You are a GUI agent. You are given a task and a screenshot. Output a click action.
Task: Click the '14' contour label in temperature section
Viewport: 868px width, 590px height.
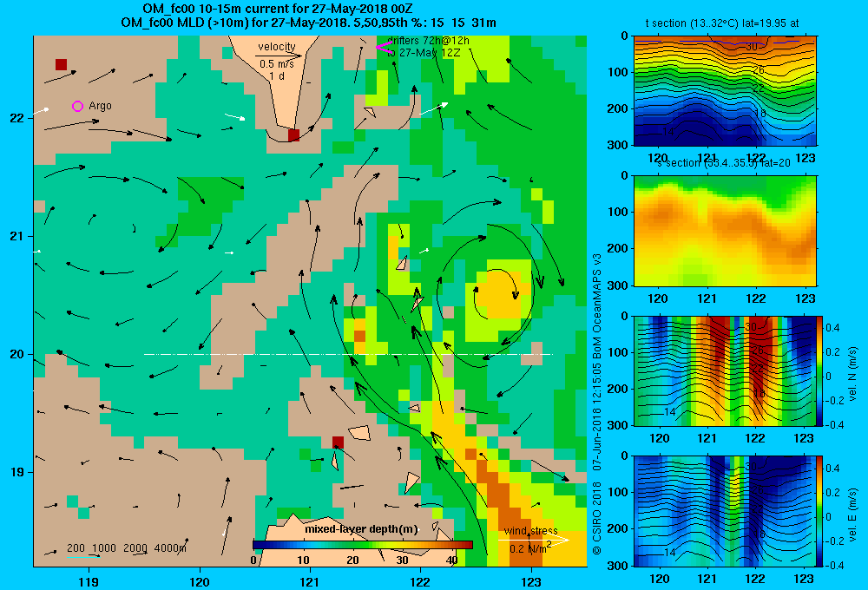pyautogui.click(x=668, y=132)
